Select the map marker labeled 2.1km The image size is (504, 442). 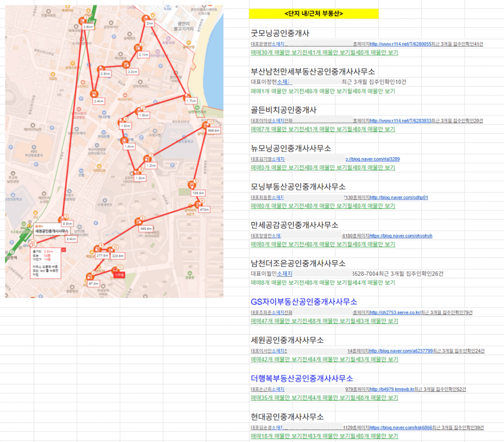click(x=138, y=48)
